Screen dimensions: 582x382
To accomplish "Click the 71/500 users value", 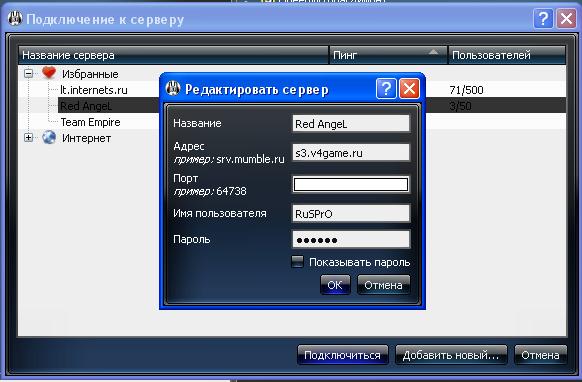I will [466, 90].
